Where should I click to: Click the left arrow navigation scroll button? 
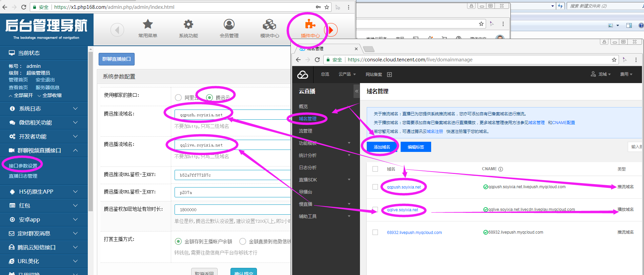point(117,30)
